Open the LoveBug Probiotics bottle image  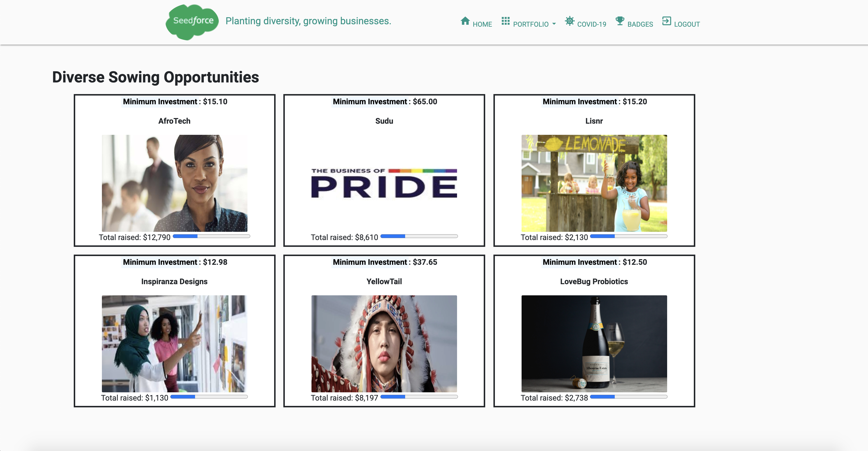pyautogui.click(x=594, y=343)
